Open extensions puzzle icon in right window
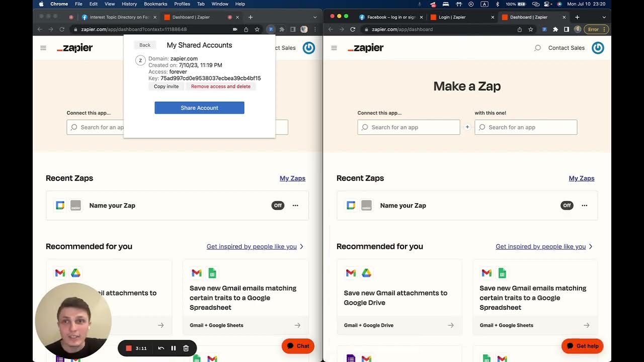Viewport: 644px width, 362px height. [x=555, y=29]
